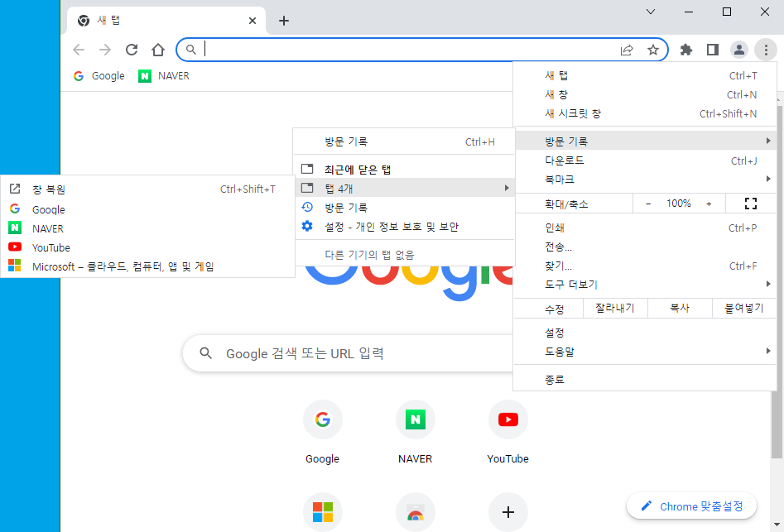Click the scrollbar down arrow

777,525
